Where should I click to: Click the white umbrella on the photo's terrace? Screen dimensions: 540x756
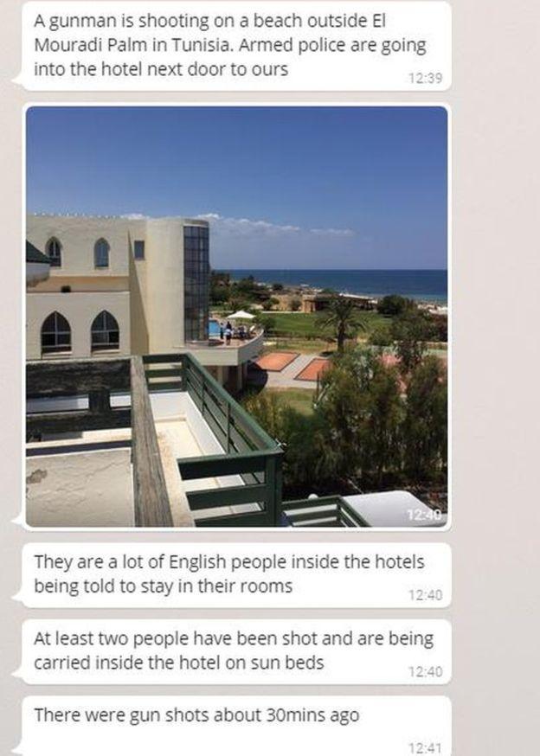coord(241,315)
